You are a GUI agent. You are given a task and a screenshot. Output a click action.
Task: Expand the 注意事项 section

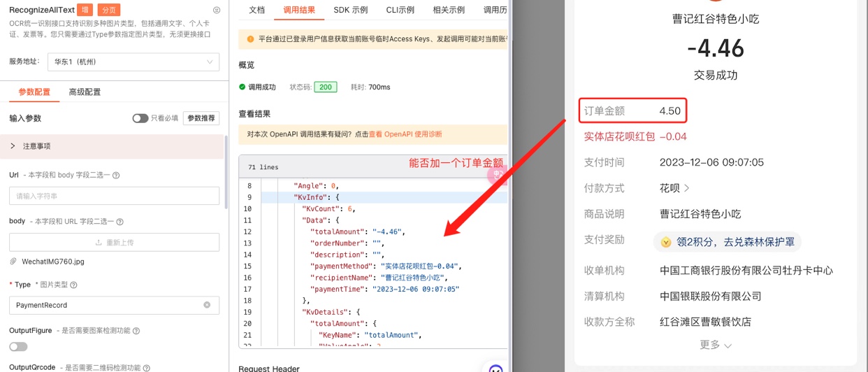point(113,146)
